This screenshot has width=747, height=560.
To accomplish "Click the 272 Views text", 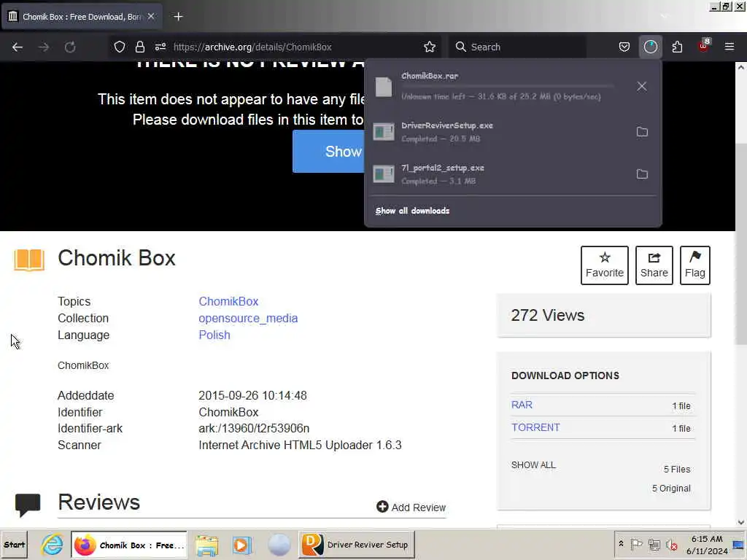I will [548, 315].
